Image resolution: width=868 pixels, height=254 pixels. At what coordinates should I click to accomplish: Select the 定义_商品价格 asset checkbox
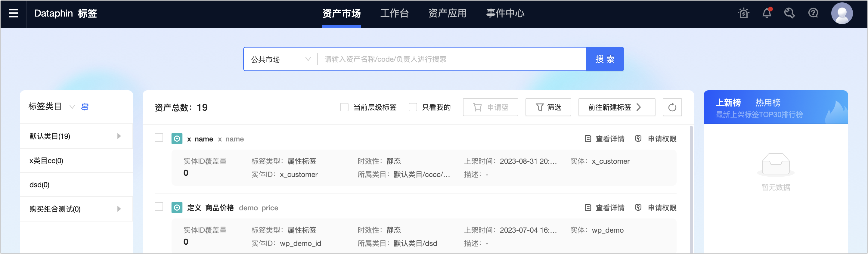click(159, 206)
